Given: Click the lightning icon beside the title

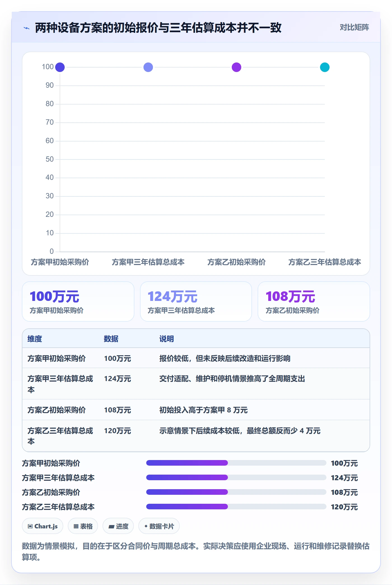Looking at the screenshot, I should click(27, 28).
